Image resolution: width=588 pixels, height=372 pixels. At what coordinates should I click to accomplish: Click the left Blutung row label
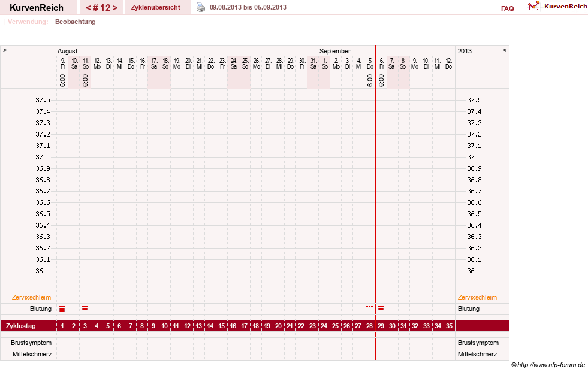[x=41, y=309]
